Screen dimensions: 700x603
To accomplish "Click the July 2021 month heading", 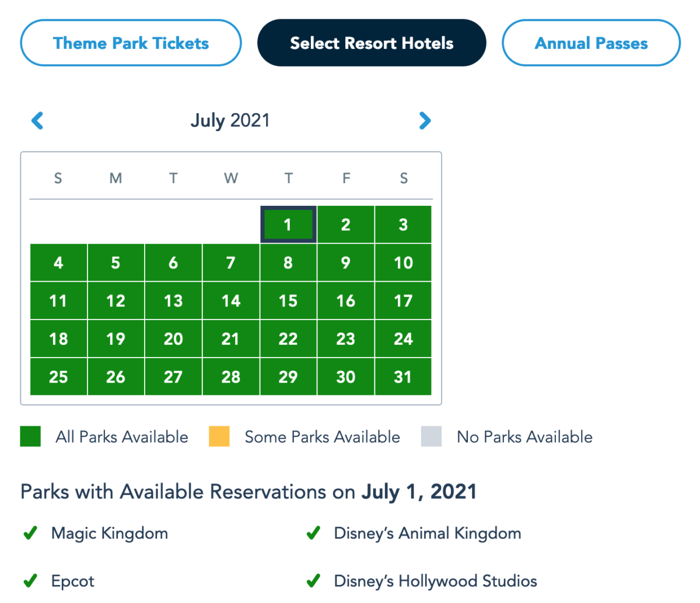I will click(x=230, y=121).
